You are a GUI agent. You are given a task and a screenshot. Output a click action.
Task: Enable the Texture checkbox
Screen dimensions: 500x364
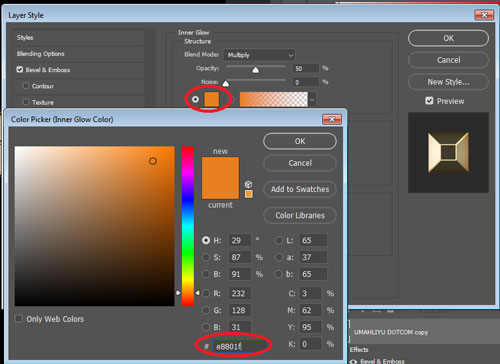(x=26, y=101)
